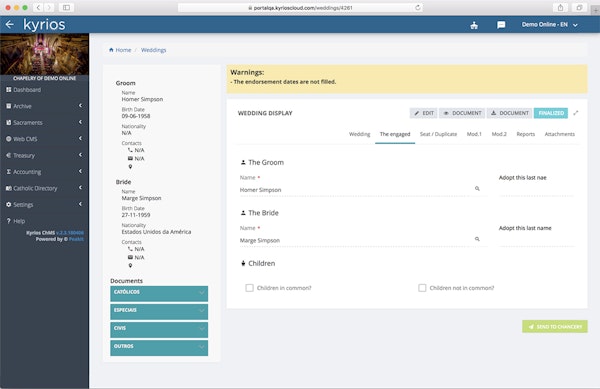The width and height of the screenshot is (600, 389).
Task: Check the 'Children not in common?' checkbox
Action: click(x=422, y=288)
